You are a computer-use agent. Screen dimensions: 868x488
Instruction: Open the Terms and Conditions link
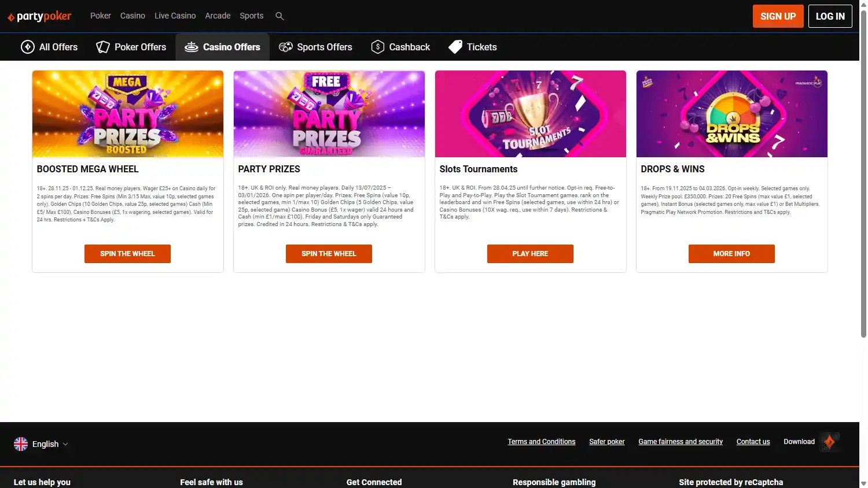[542, 442]
